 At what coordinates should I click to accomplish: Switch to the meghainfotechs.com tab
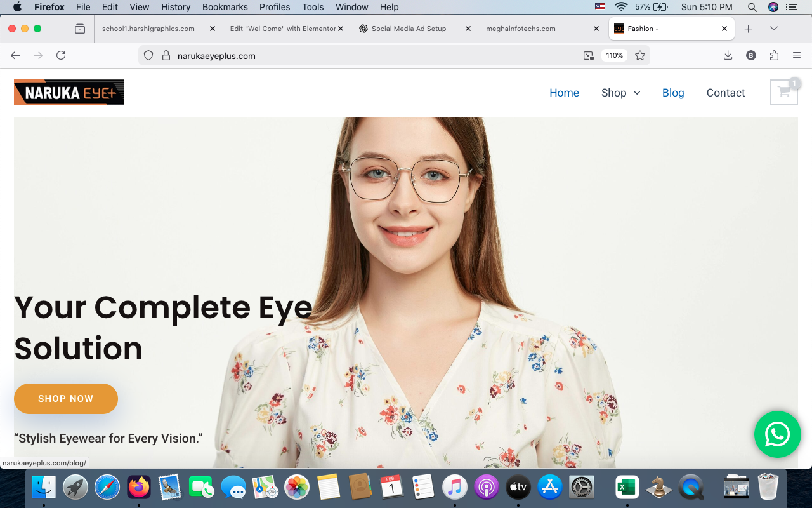(520, 29)
